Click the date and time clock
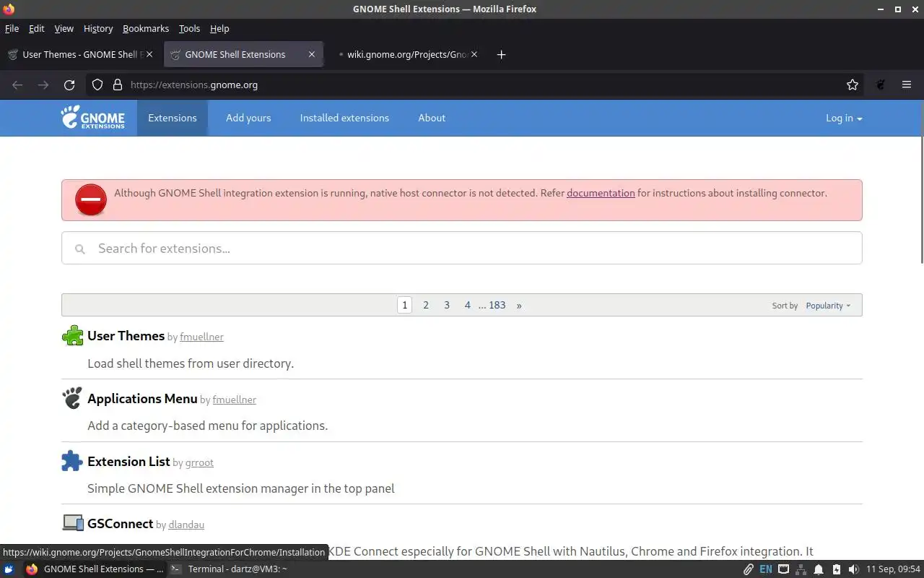 [894, 569]
